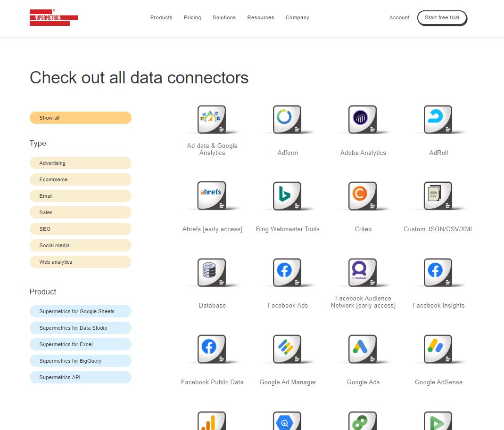
Task: Click Ad data & Google Analytics label
Action: tap(212, 149)
